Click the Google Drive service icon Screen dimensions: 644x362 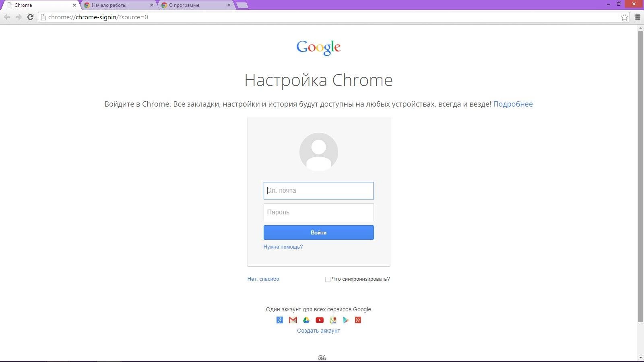tap(306, 320)
